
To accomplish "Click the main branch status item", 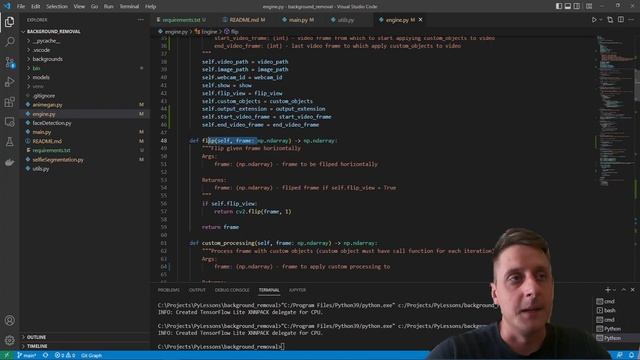I will (x=27, y=356).
